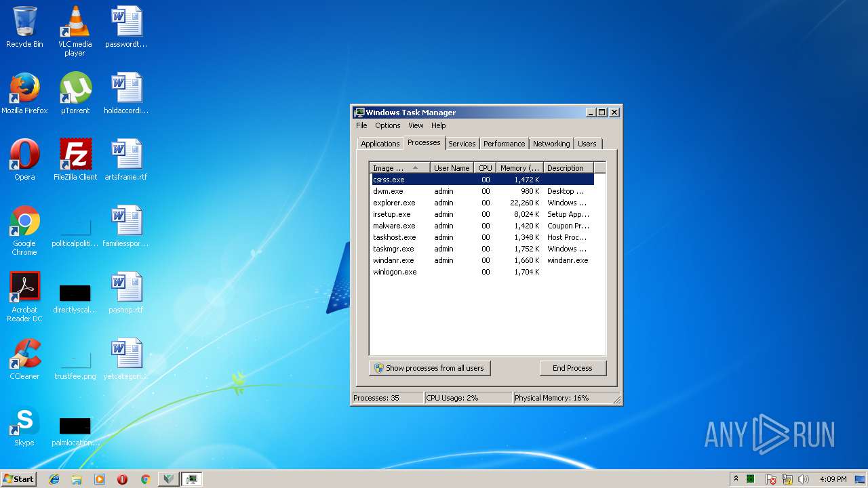The width and height of the screenshot is (868, 488).
Task: Click the End Process button
Action: [x=572, y=368]
